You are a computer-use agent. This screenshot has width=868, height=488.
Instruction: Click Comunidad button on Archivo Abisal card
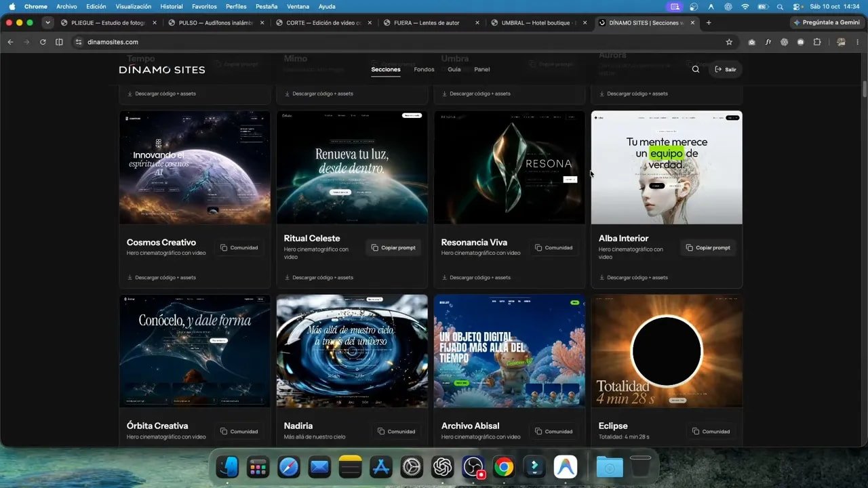pyautogui.click(x=554, y=431)
